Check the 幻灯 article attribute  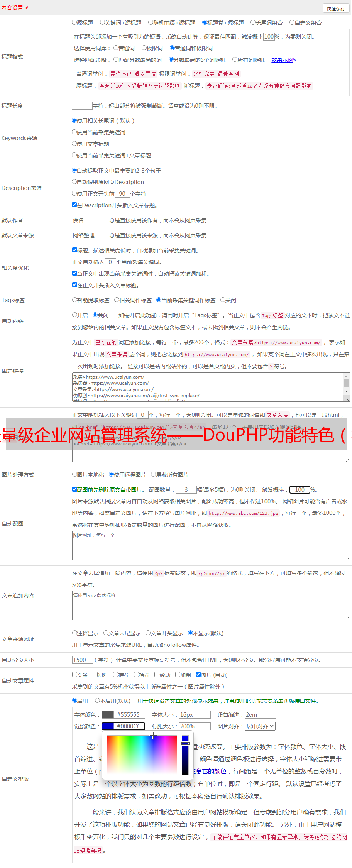tap(95, 675)
